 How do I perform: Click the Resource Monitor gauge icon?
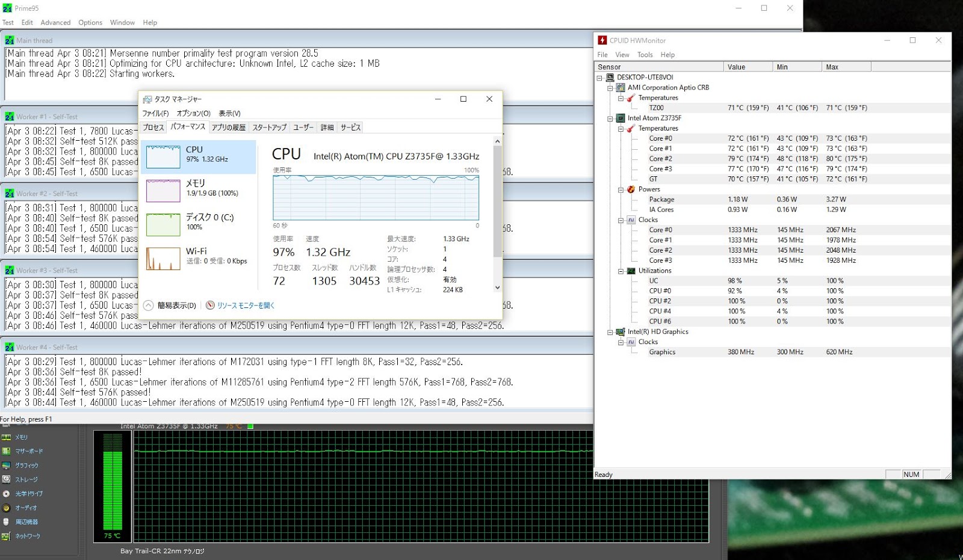coord(210,306)
